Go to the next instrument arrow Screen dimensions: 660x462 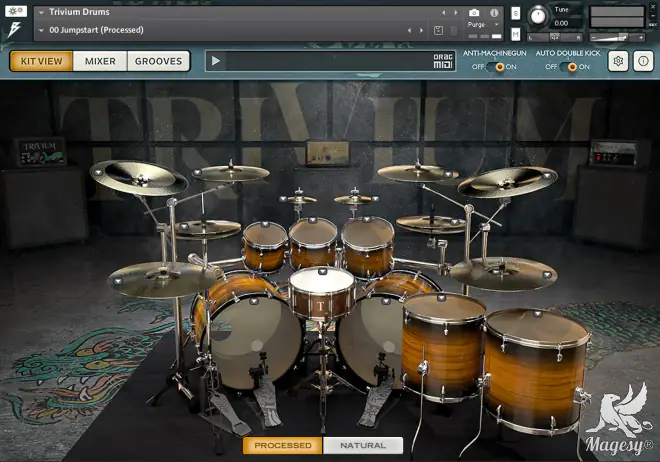[x=456, y=13]
